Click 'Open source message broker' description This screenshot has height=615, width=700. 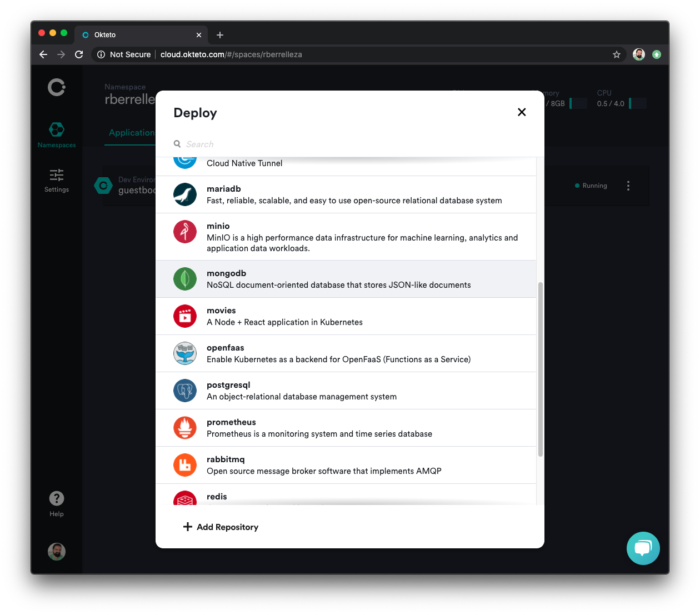click(324, 471)
